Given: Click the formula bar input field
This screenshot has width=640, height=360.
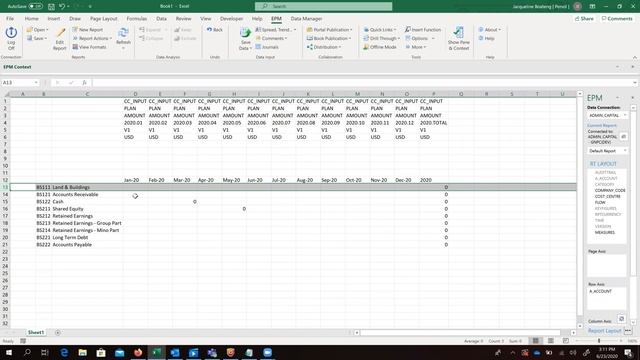Looking at the screenshot, I should click(x=362, y=82).
